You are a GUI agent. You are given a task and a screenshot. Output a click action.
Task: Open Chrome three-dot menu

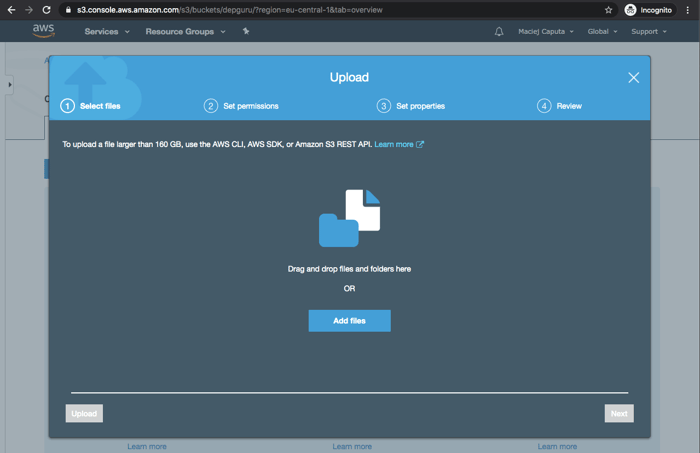[x=688, y=10]
